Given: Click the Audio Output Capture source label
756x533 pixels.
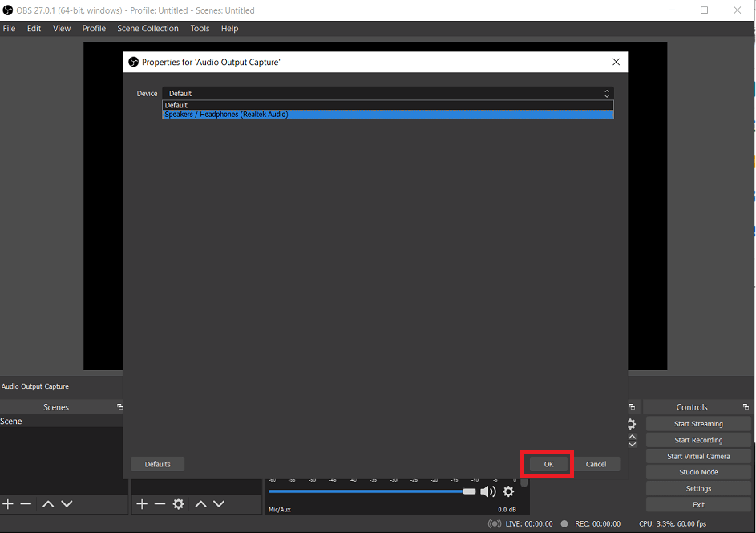Looking at the screenshot, I should coord(35,386).
